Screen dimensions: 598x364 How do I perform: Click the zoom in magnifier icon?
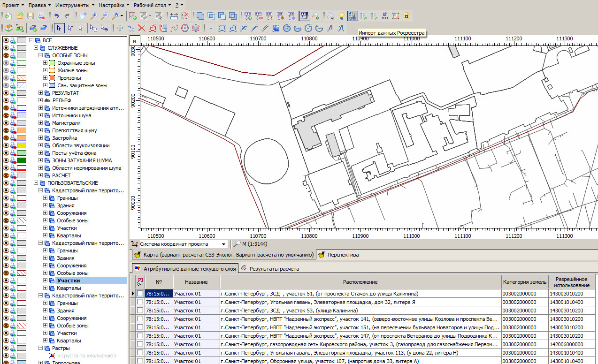[x=94, y=16]
